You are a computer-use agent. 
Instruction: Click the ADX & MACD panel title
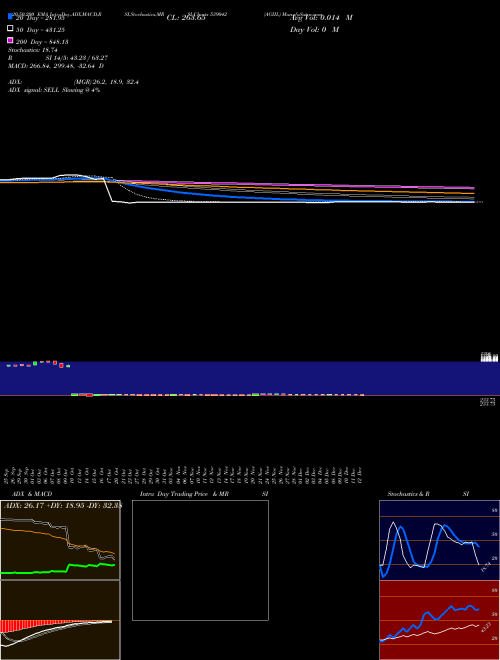click(32, 494)
